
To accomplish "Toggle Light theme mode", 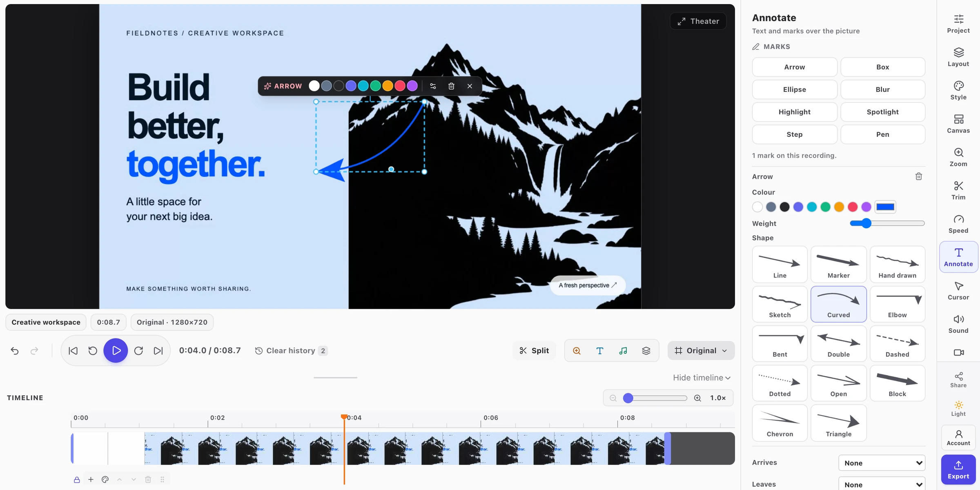I will pyautogui.click(x=958, y=408).
